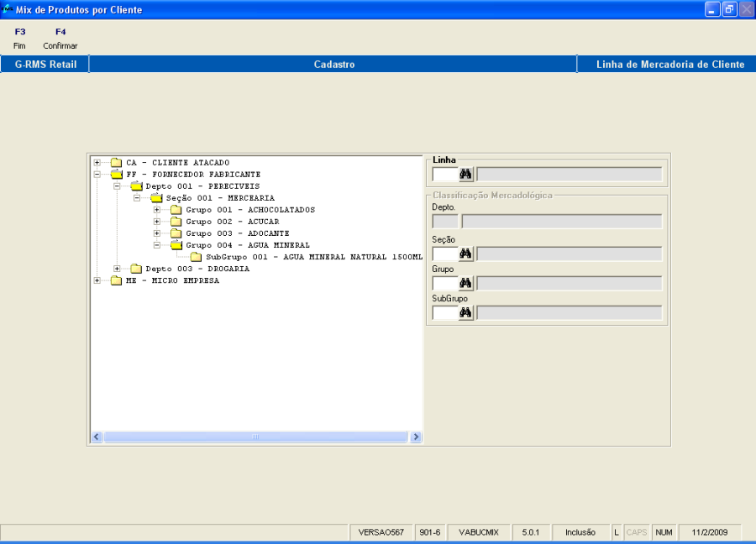Expand the Grupo 001 - Achocolatados node
This screenshot has width=756, height=544.
coord(157,210)
